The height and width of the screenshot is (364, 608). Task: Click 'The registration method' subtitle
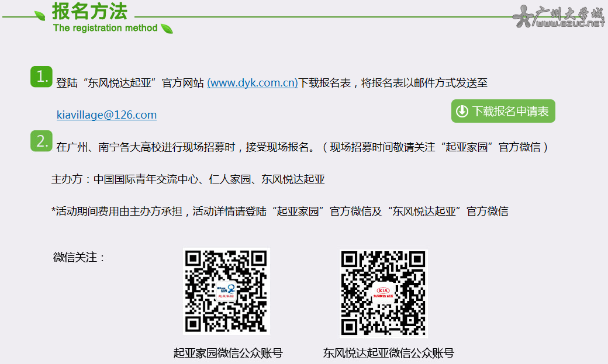pyautogui.click(x=105, y=28)
